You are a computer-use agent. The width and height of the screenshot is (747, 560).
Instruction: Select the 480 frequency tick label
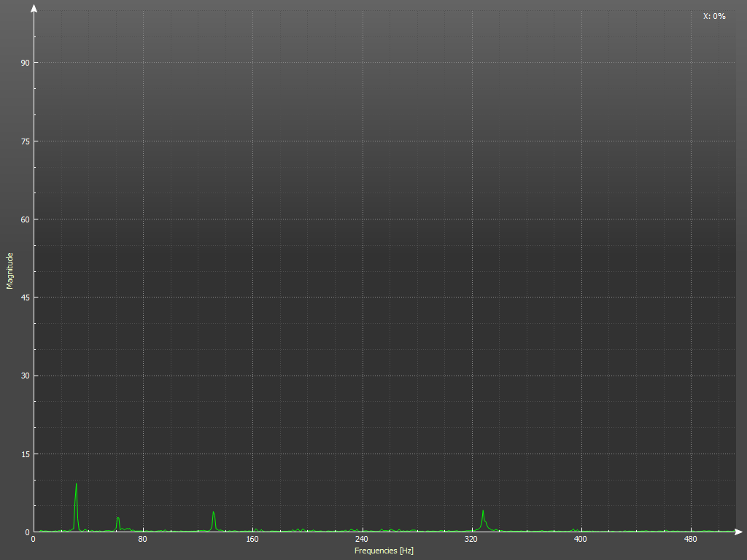(x=690, y=540)
